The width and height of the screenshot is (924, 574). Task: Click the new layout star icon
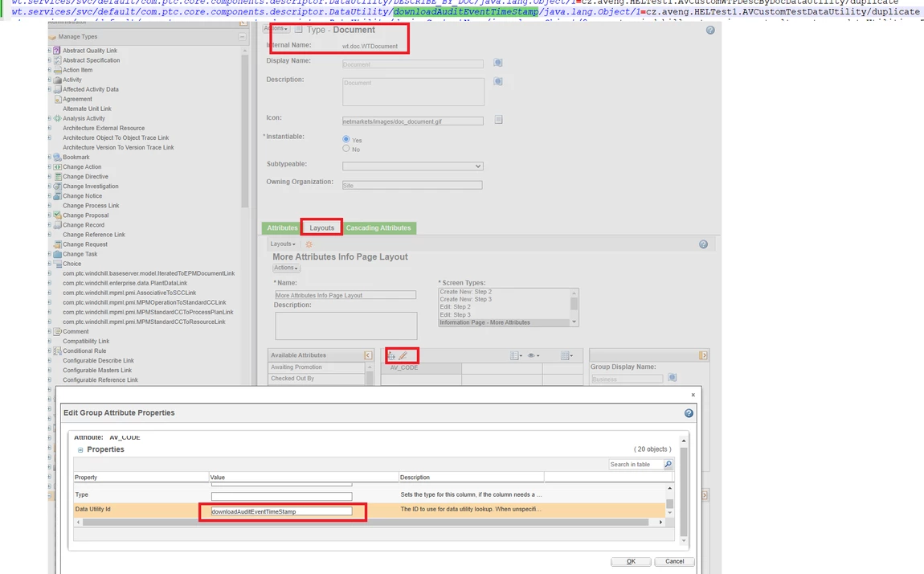[309, 244]
